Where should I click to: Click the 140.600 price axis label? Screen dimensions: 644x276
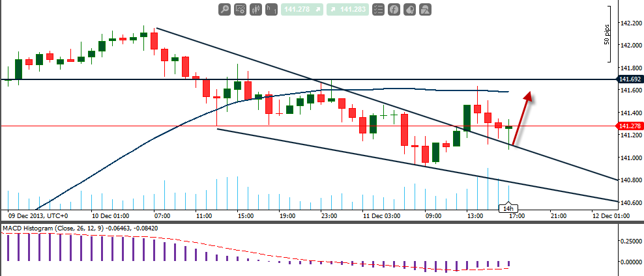630,202
